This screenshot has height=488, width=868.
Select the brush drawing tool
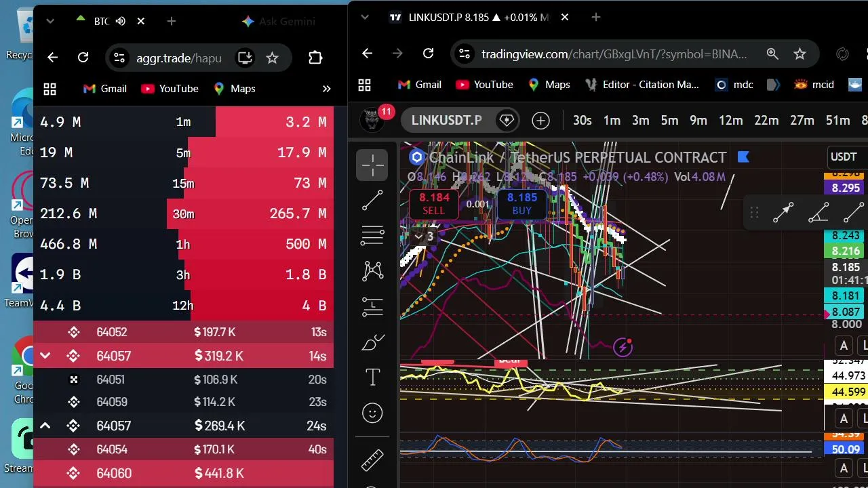click(372, 342)
